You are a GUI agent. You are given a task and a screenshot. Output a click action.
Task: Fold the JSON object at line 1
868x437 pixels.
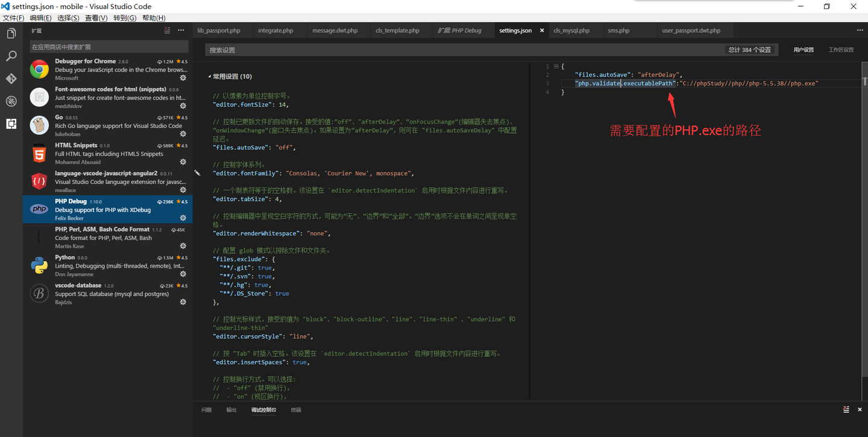click(x=556, y=66)
